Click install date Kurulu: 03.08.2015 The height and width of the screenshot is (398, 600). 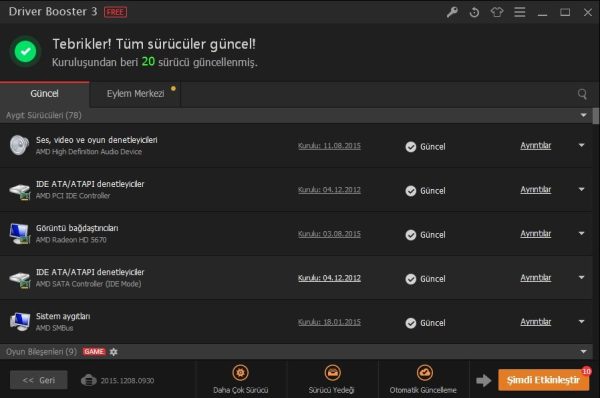point(329,234)
